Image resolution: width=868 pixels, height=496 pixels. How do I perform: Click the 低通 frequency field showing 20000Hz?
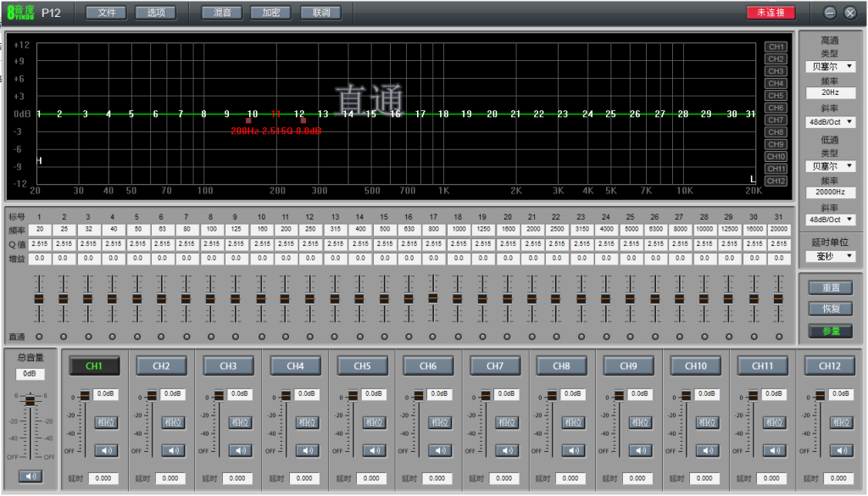pos(831,192)
